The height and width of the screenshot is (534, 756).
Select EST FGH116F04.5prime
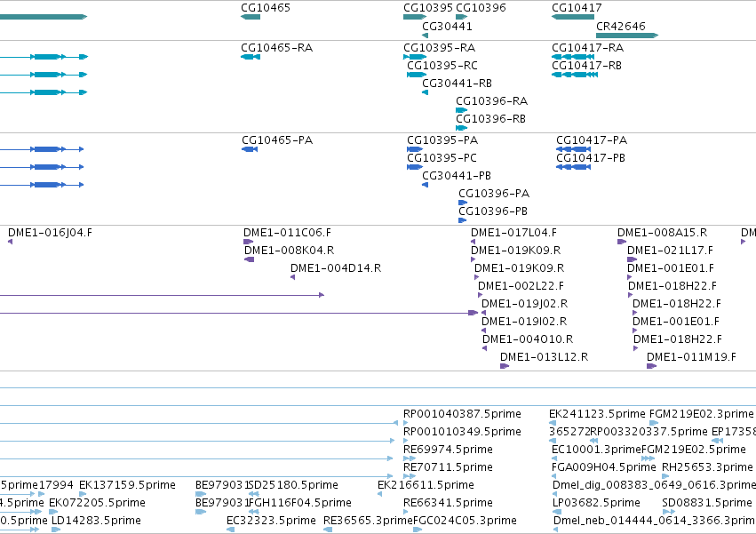pos(299,503)
